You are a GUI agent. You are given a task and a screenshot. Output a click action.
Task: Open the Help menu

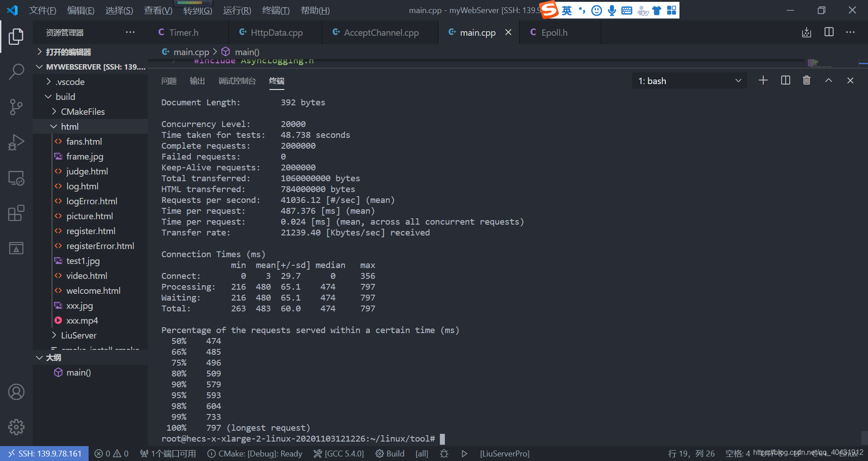click(x=315, y=10)
